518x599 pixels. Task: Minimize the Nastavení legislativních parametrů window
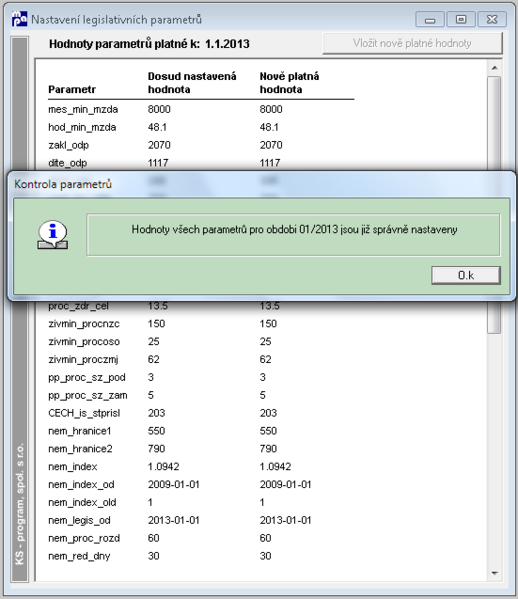coord(430,19)
